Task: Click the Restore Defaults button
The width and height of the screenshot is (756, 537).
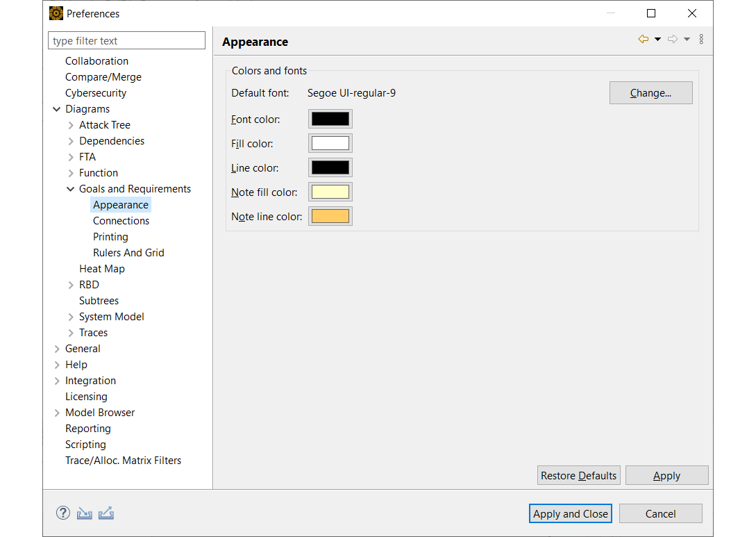Action: click(578, 476)
